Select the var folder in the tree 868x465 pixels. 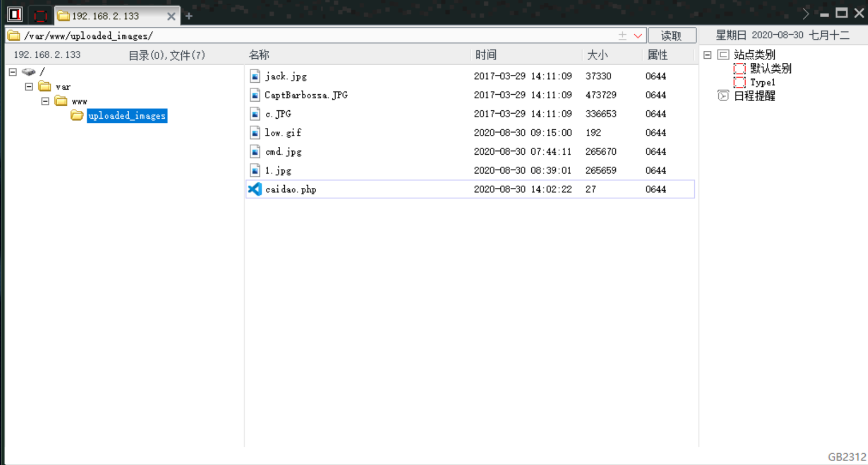(x=63, y=87)
